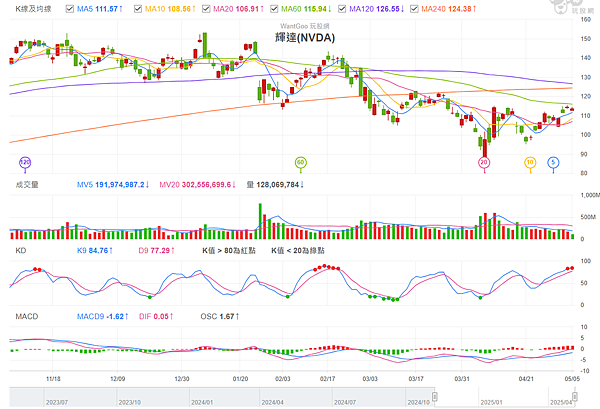Click the D9 77.29 value
The image size is (600, 409).
coord(157,251)
